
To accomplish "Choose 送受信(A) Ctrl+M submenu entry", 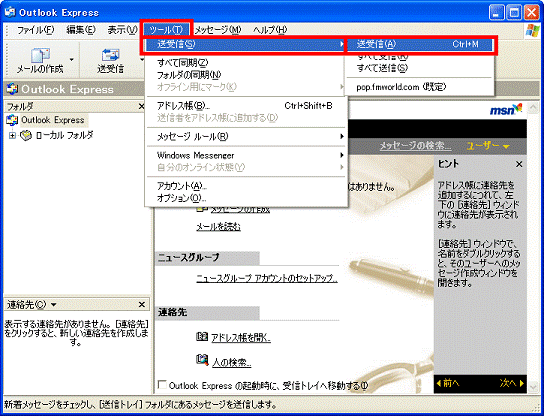I will click(419, 44).
